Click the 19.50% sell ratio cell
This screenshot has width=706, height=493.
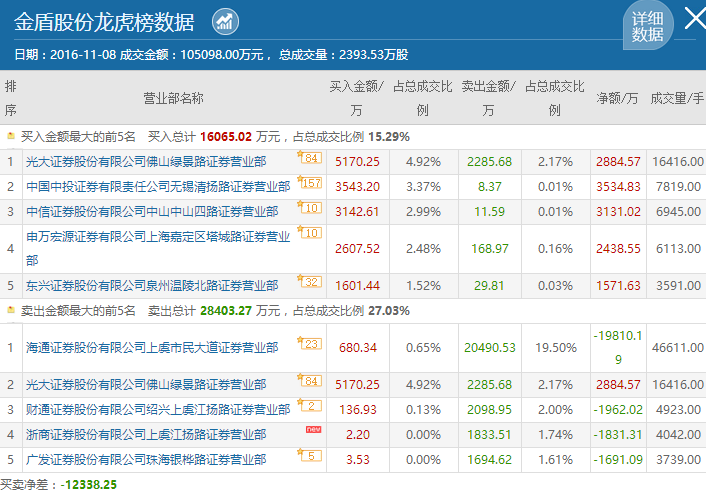556,348
